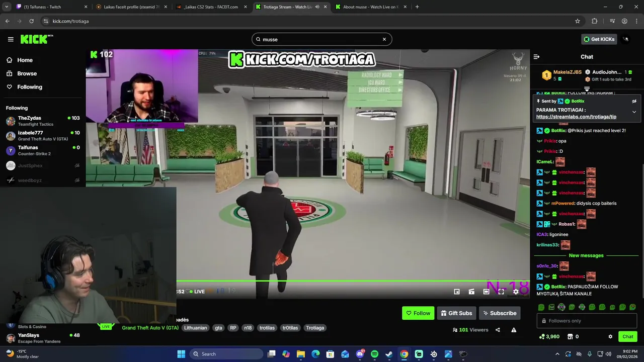The height and width of the screenshot is (362, 644).
Task: Jump to New messages in chat
Action: (586, 255)
